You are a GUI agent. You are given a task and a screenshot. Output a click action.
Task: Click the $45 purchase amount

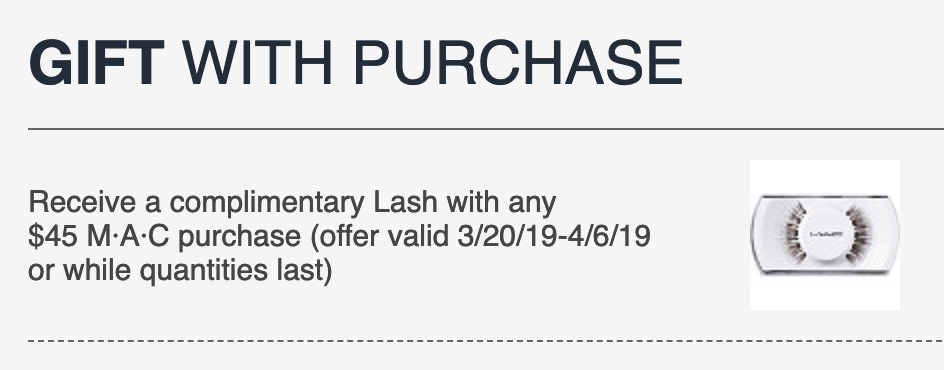(x=53, y=236)
